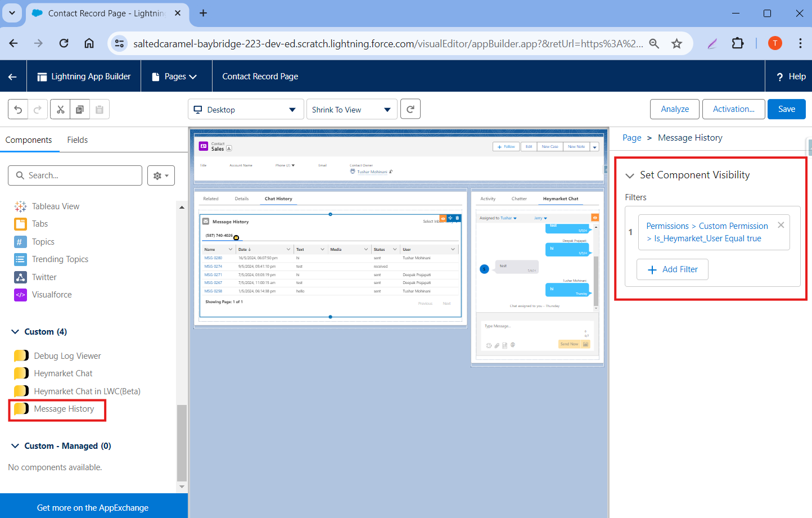
Task: Click the site information icon in address bar
Action: point(119,43)
